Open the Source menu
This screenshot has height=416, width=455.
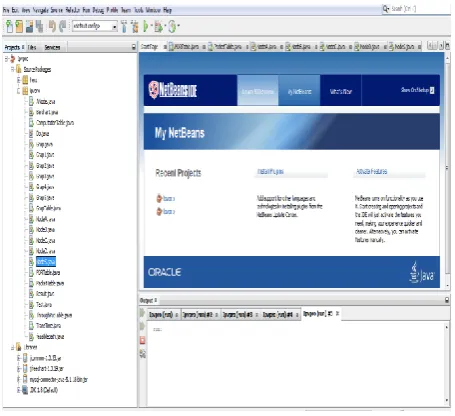click(x=57, y=10)
